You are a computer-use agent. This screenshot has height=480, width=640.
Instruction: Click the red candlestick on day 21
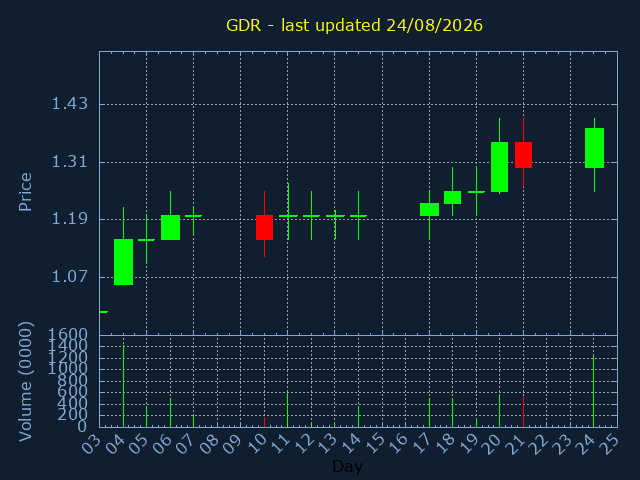523,155
